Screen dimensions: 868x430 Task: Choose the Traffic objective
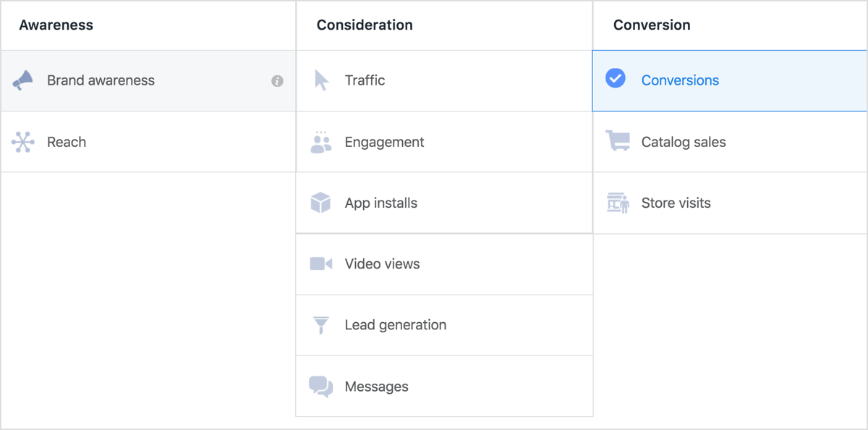pos(444,81)
